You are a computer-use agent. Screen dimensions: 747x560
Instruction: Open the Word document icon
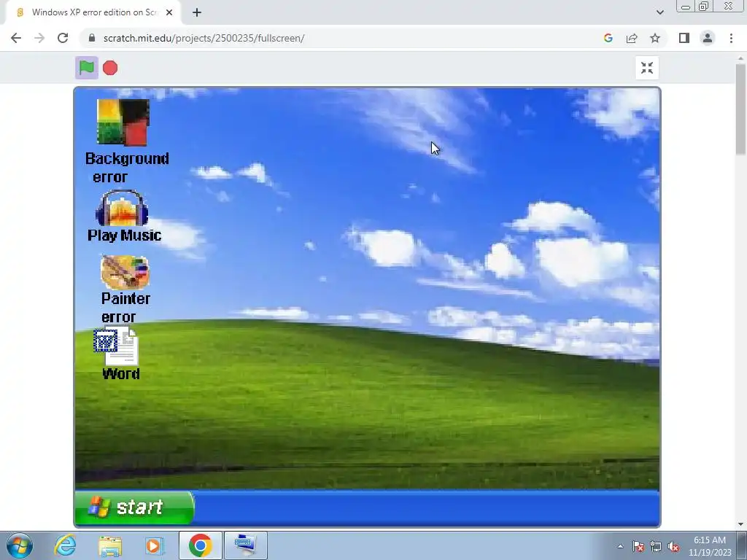pyautogui.click(x=116, y=346)
